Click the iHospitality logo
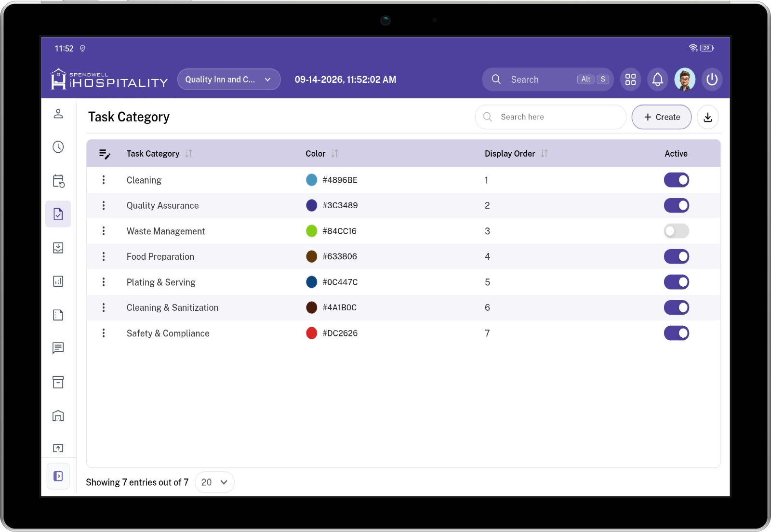The width and height of the screenshot is (771, 532). tap(109, 79)
